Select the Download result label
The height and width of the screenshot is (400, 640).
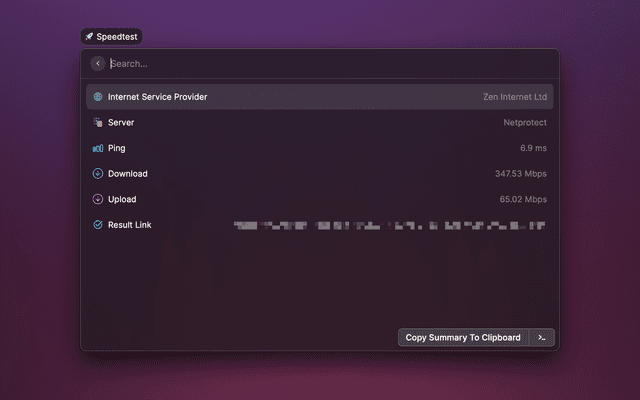(128, 173)
